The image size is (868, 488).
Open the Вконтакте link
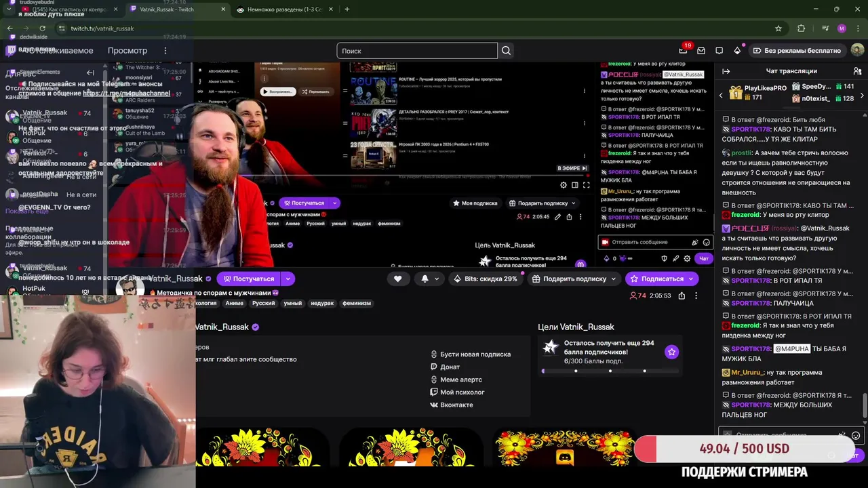click(x=452, y=405)
